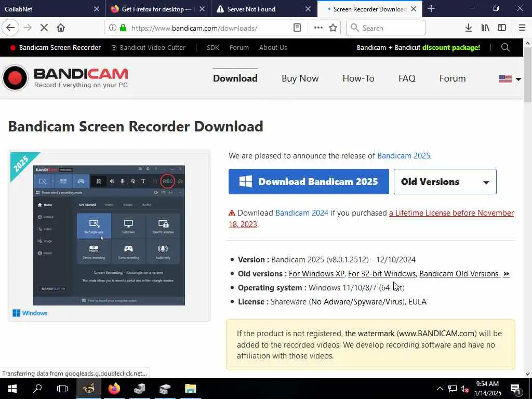Click the Bandicam red record logo
Screen dimensions: 532x399
[x=15, y=78]
